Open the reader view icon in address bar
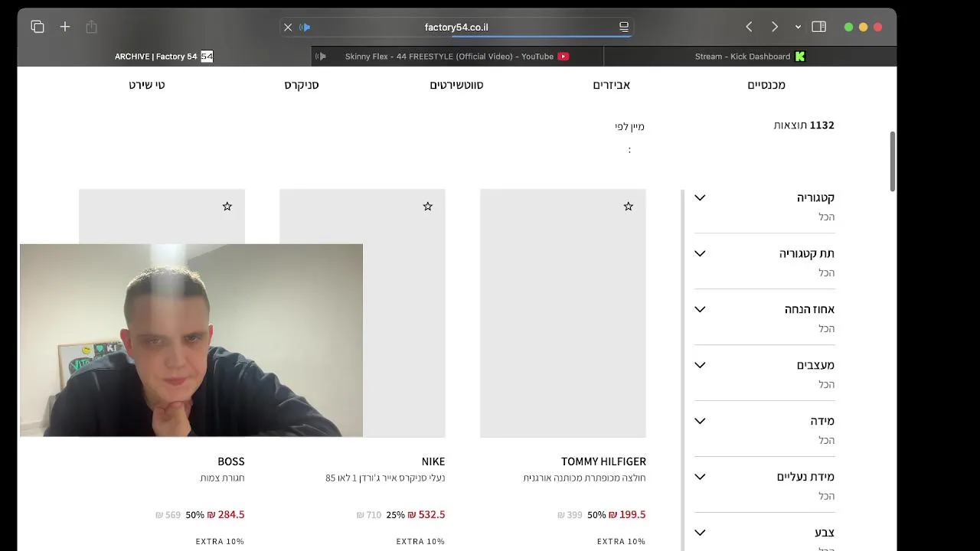The width and height of the screenshot is (980, 551). [x=624, y=27]
